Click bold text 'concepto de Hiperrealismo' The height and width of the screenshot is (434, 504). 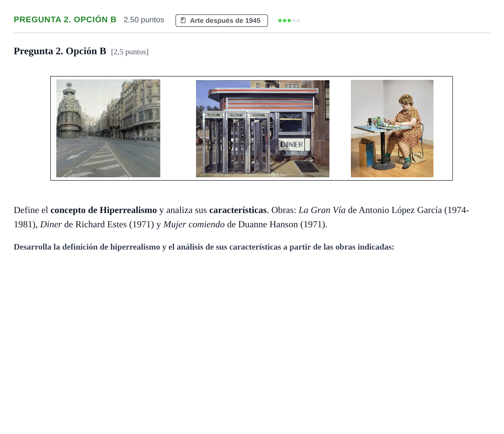(x=104, y=210)
